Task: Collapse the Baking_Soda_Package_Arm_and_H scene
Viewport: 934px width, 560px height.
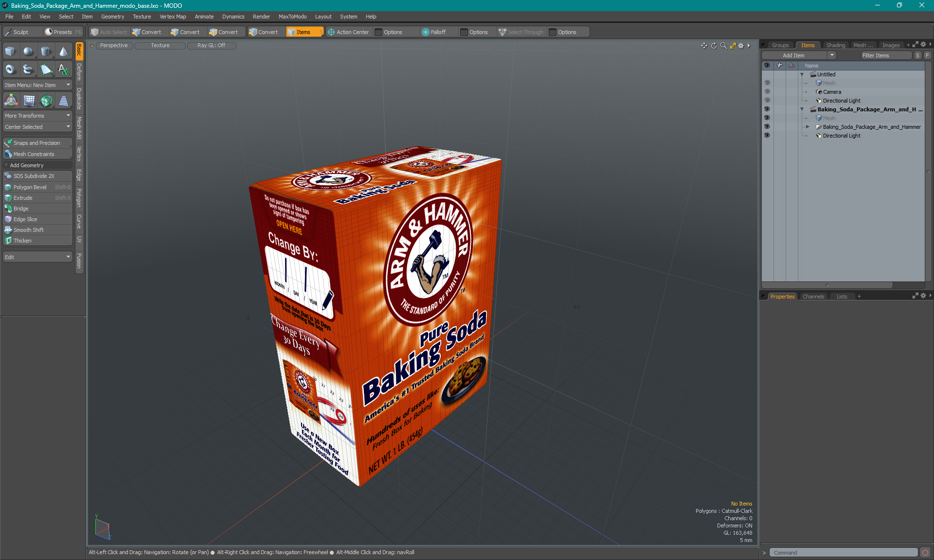Action: coord(802,109)
